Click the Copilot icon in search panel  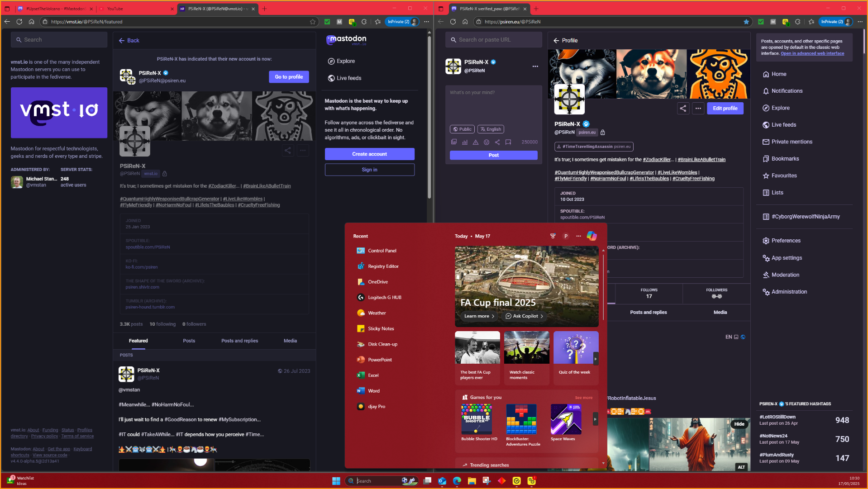(x=591, y=236)
